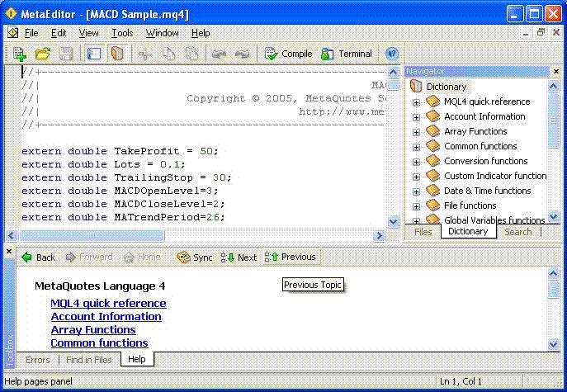The height and width of the screenshot is (392, 567).
Task: Click code editor horizontal scrollbar thumb
Action: 92,236
